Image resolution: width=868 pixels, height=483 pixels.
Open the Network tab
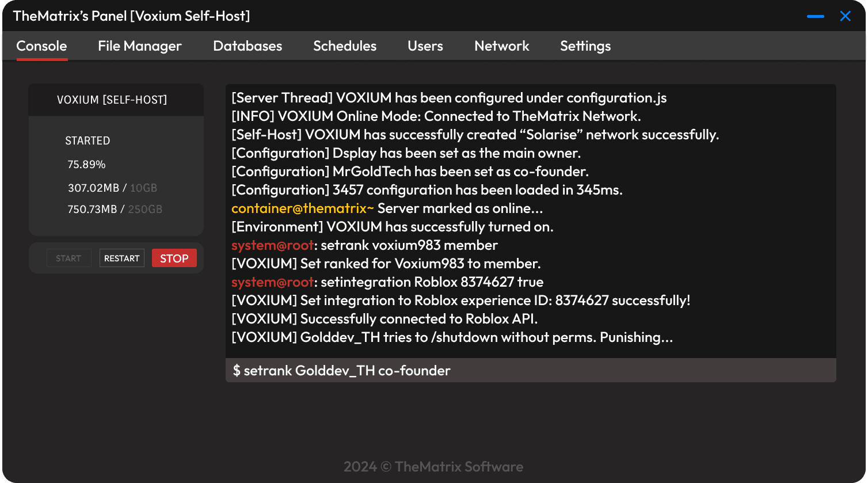pyautogui.click(x=501, y=45)
